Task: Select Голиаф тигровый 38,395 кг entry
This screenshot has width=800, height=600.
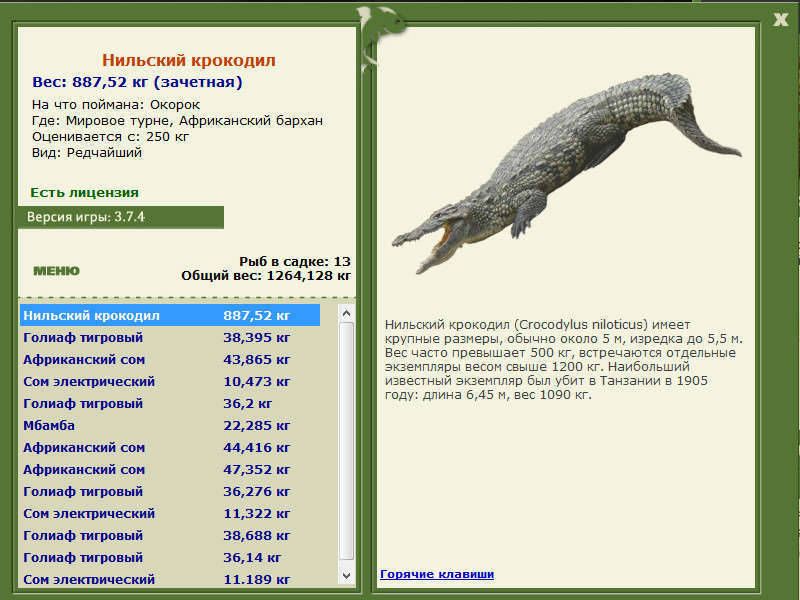Action: point(170,337)
